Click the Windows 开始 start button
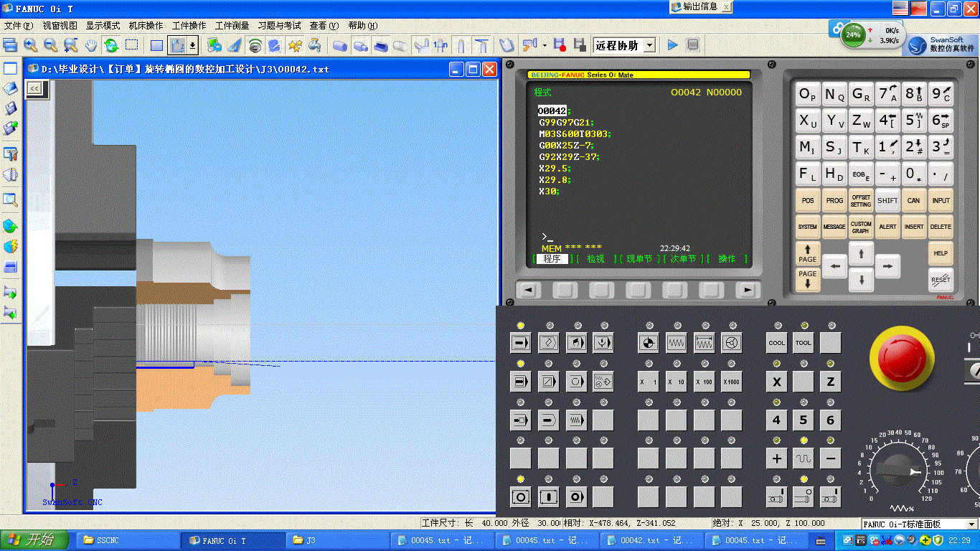Image resolution: width=980 pixels, height=551 pixels. 34,540
